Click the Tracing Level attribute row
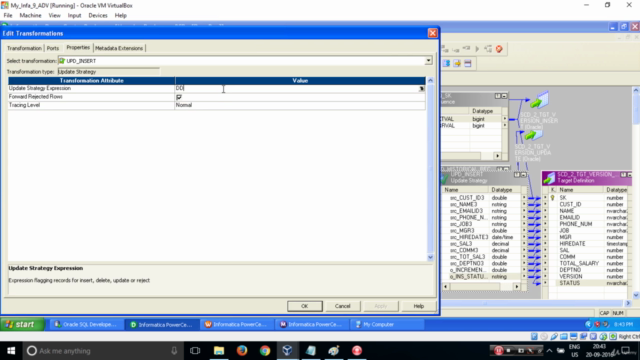640x360 pixels. (217, 105)
